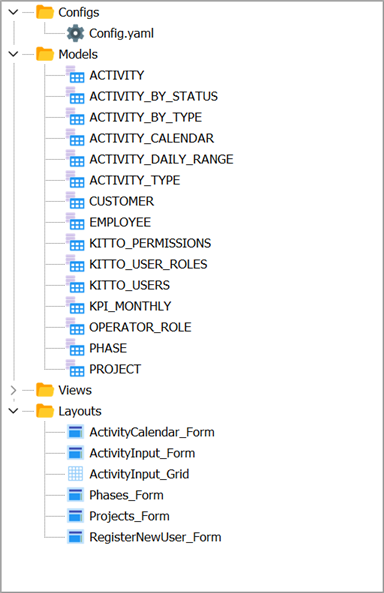Click the Views folder icon
This screenshot has width=384, height=593.
45,390
